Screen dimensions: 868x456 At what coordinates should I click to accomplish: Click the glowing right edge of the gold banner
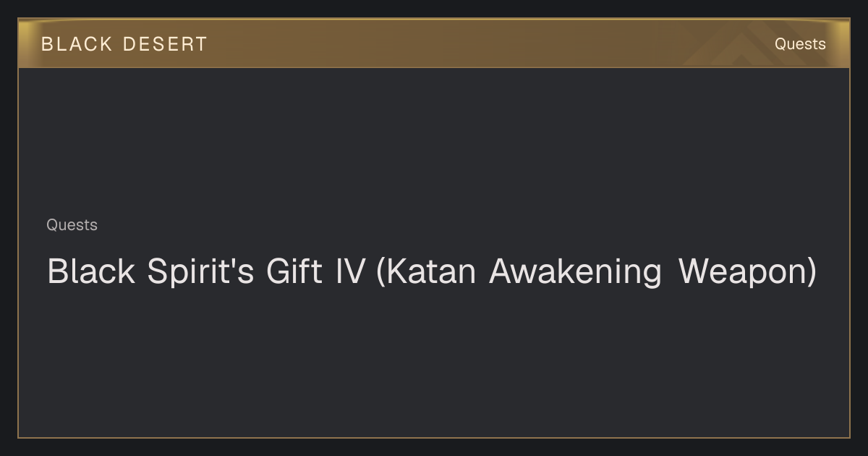pos(843,43)
